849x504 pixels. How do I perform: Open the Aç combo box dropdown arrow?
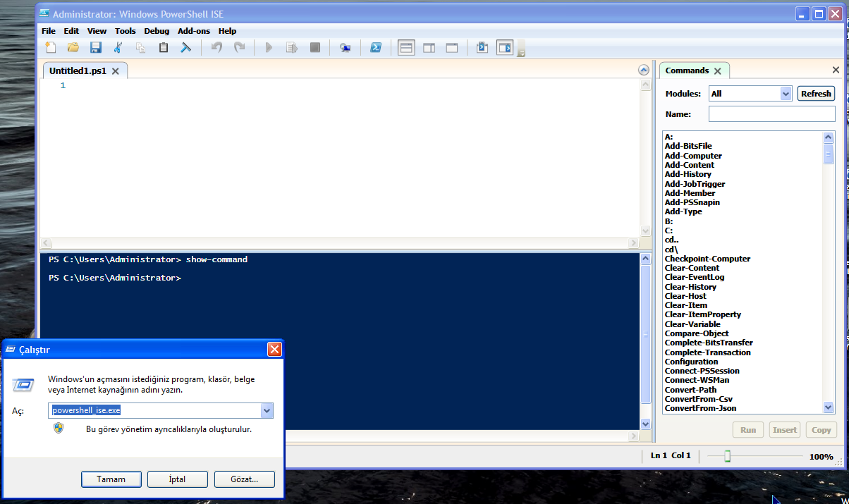[x=267, y=410]
